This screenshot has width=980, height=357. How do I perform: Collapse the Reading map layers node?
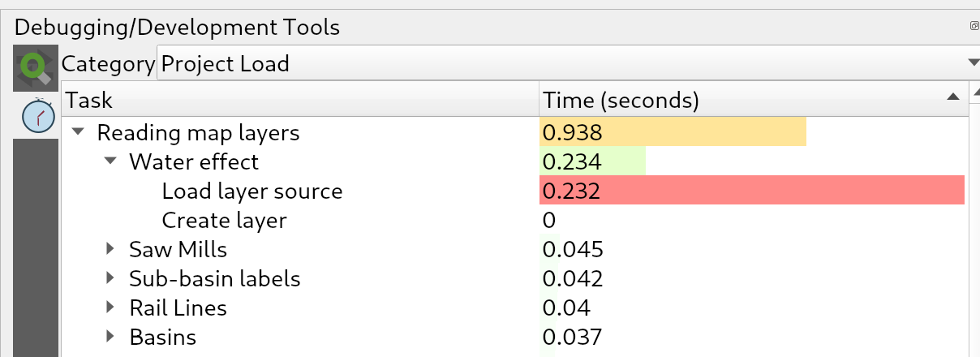79,132
